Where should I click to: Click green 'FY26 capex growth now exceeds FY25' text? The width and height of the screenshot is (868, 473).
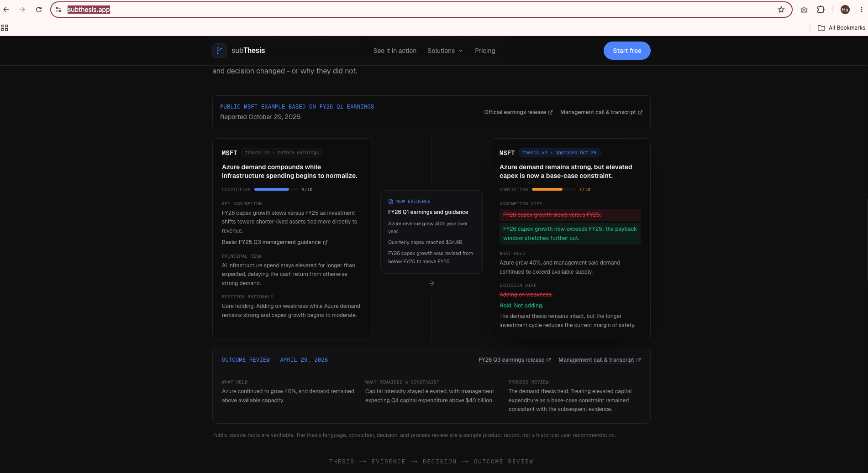tap(570, 234)
